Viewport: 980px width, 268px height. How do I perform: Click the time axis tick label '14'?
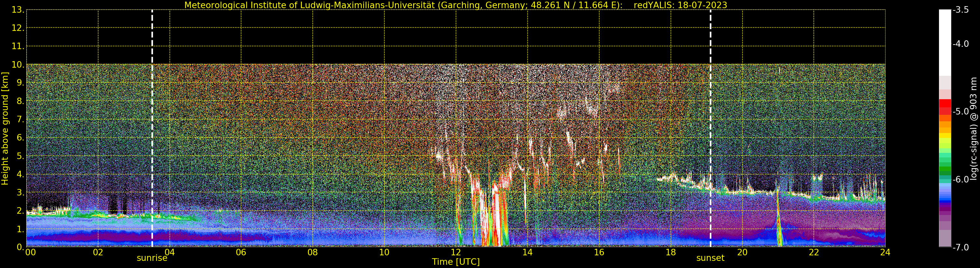tap(527, 252)
